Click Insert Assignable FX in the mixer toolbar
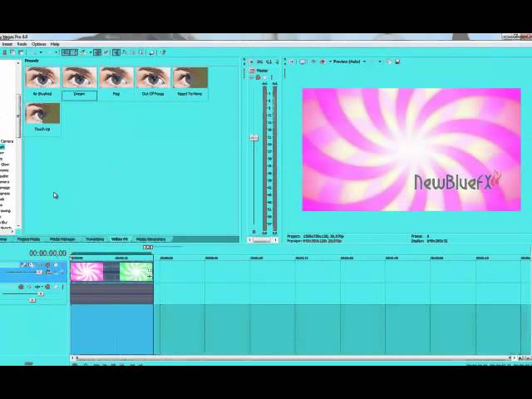 [x=277, y=62]
